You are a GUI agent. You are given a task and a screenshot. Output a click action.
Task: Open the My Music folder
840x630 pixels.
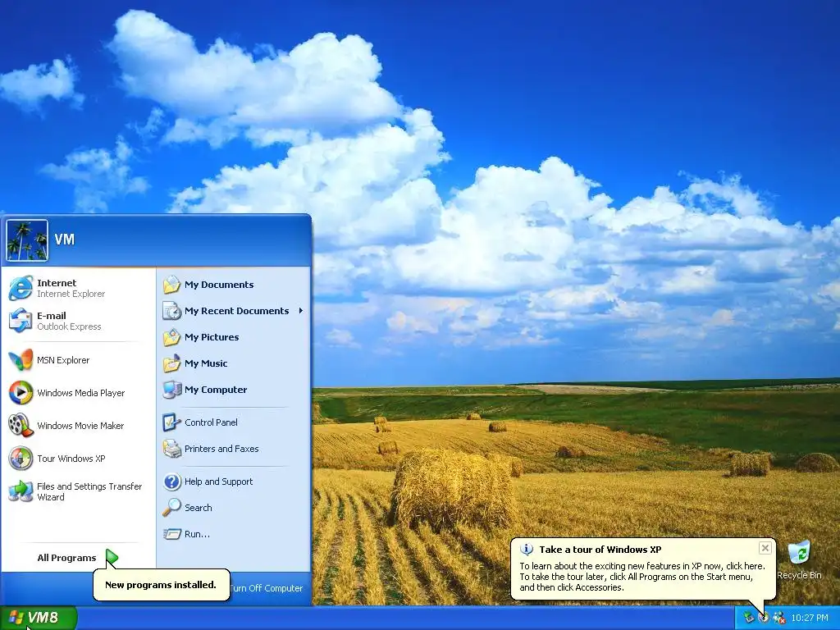234,363
